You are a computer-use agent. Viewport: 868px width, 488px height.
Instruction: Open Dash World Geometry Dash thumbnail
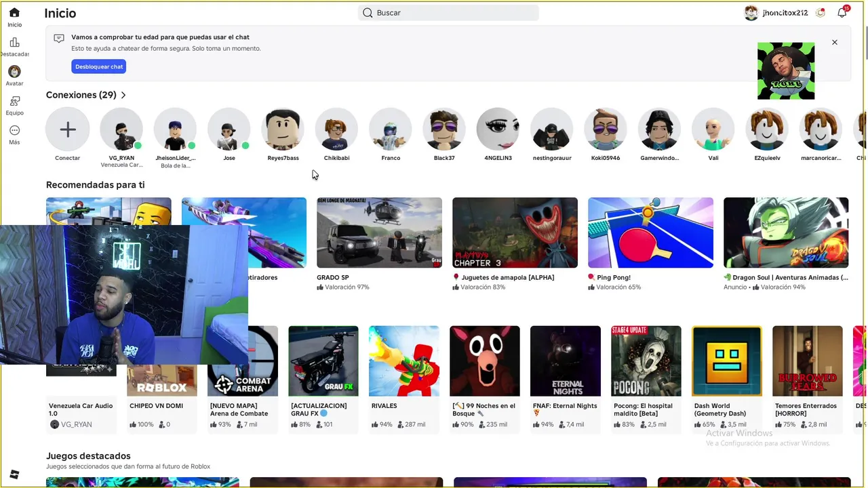point(727,361)
